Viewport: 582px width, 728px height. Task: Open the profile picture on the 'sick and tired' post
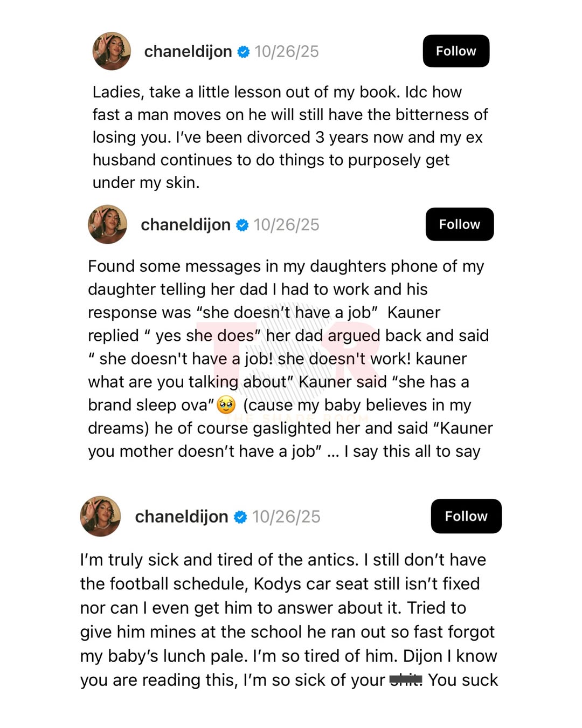(101, 517)
